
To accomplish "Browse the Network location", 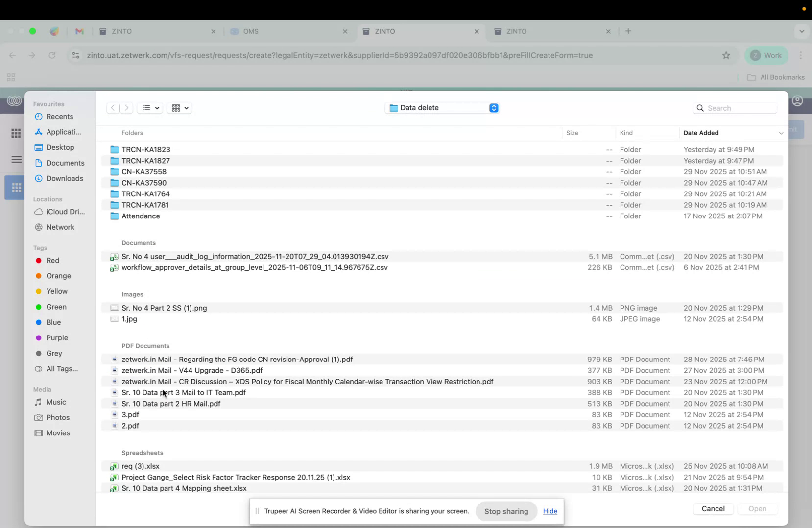I will point(60,227).
